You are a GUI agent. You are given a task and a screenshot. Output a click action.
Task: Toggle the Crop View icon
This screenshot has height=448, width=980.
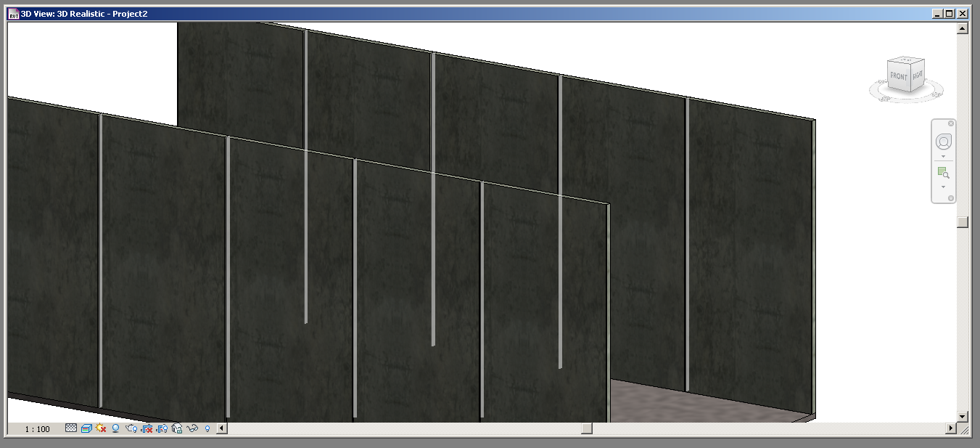pyautogui.click(x=147, y=428)
